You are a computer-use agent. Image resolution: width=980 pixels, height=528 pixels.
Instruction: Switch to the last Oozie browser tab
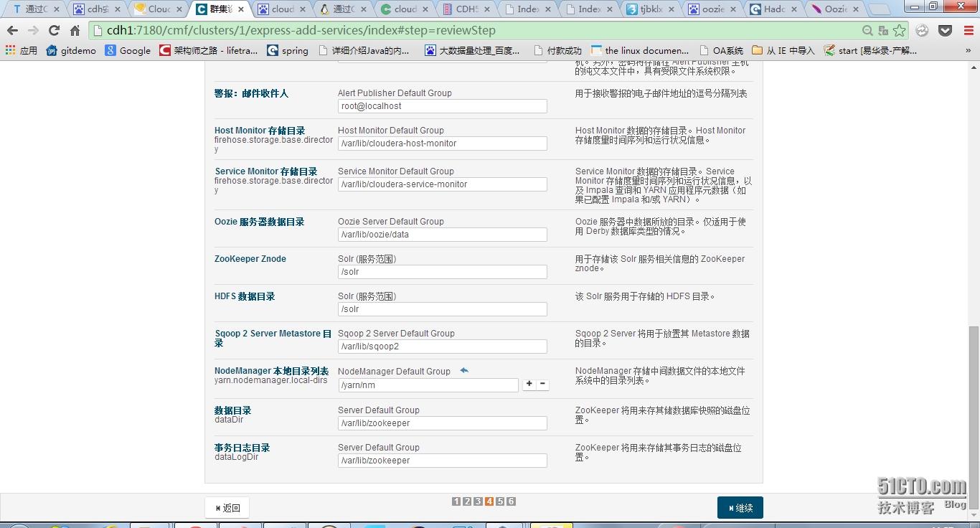(835, 9)
